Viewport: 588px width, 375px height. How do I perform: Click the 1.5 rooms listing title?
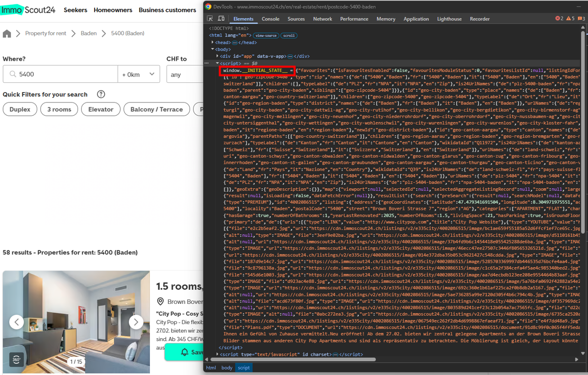(x=180, y=286)
